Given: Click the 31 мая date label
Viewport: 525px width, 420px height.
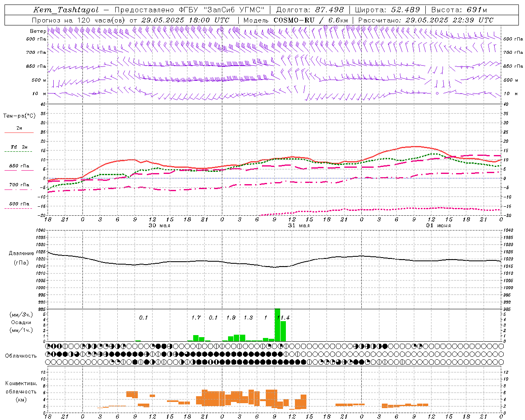Looking at the screenshot, I should 299,226.
